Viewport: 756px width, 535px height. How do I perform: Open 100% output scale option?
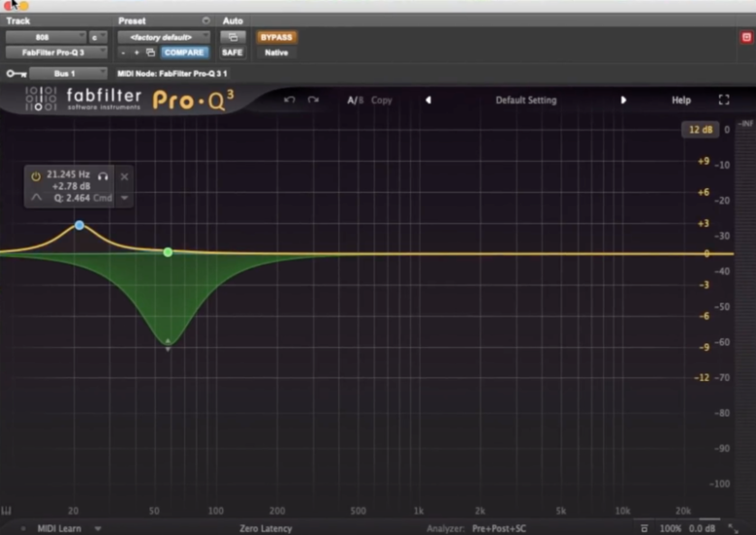pyautogui.click(x=670, y=528)
